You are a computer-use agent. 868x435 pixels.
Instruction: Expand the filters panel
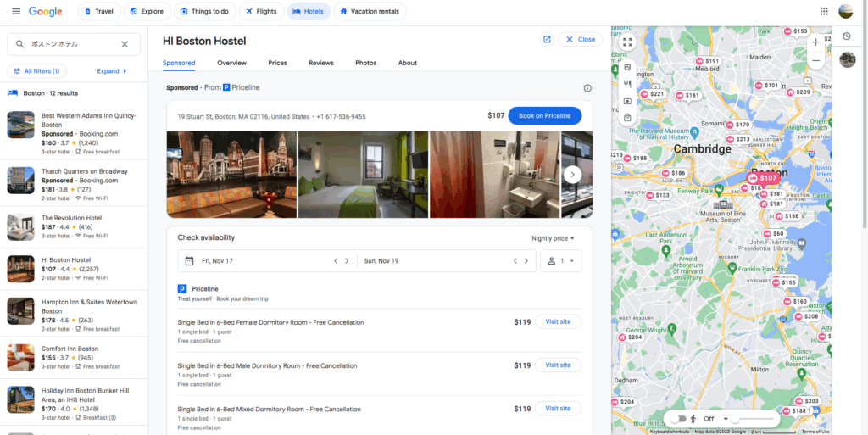(x=112, y=71)
